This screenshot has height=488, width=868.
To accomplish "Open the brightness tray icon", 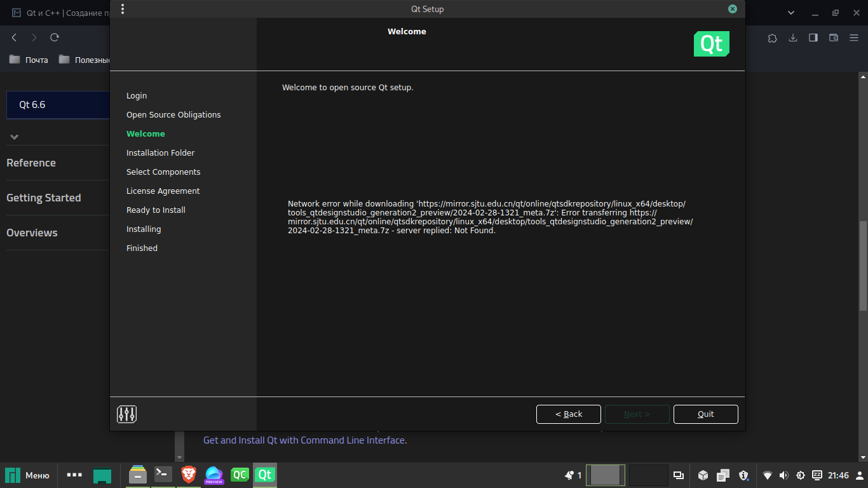I will coord(801,475).
